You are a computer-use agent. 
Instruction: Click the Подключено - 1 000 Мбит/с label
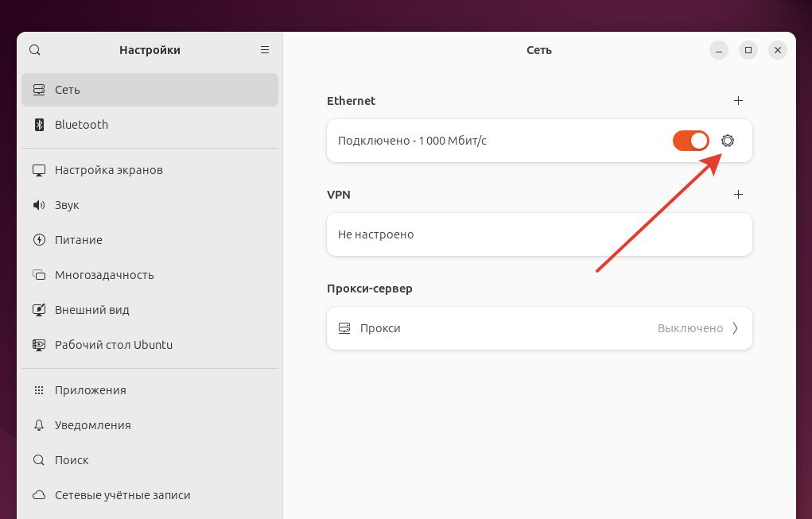click(412, 141)
